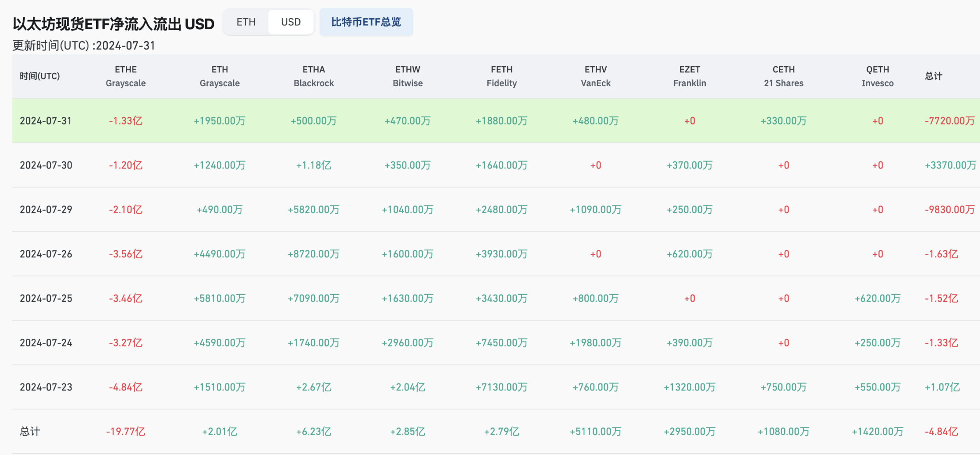980x455 pixels.
Task: Select the 2024-07-23 date row
Action: [45, 387]
